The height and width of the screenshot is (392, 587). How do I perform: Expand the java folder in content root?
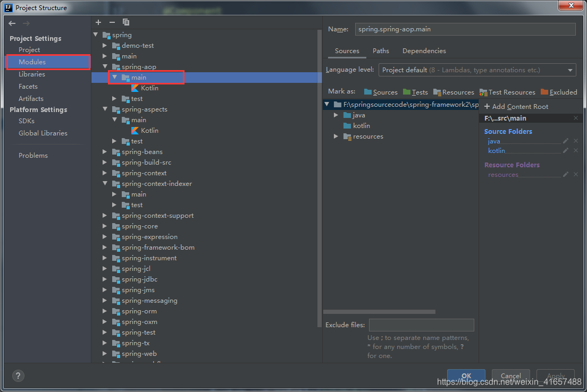[336, 115]
